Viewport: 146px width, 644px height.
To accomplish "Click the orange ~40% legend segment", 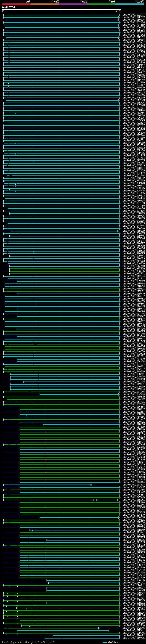I will pyautogui.click(x=44, y=4).
